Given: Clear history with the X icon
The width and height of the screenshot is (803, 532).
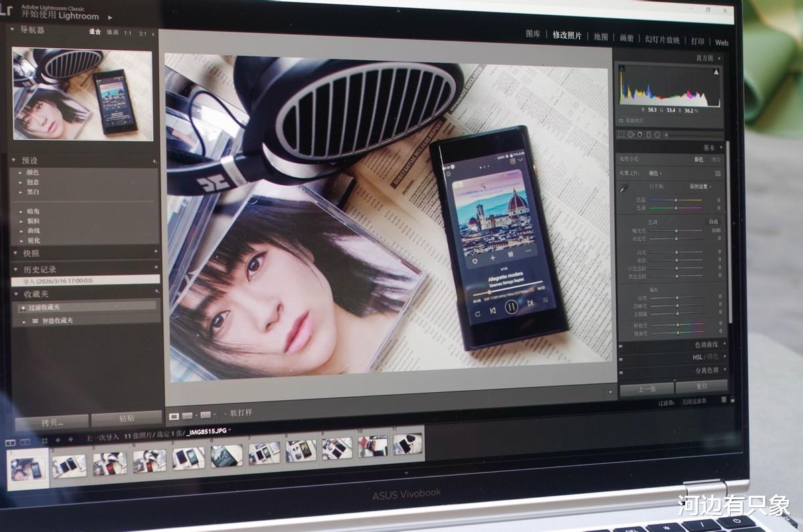Looking at the screenshot, I should pos(156,268).
